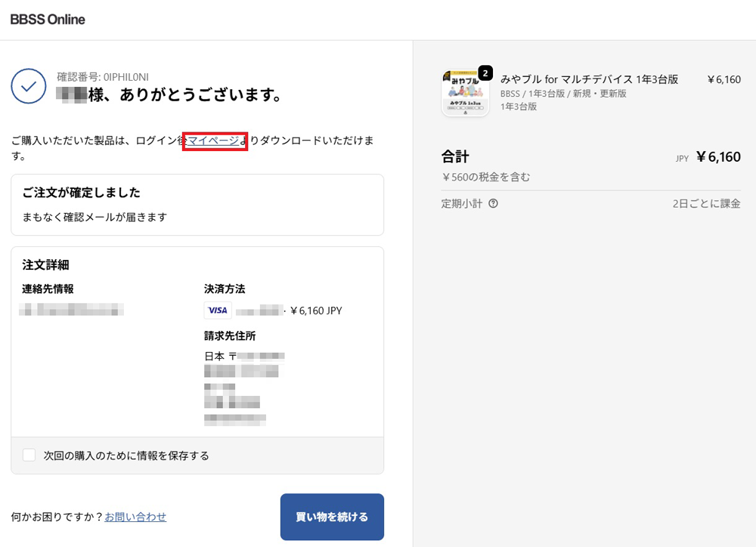Click the 注文詳細 heading
This screenshot has width=756, height=547.
[46, 264]
